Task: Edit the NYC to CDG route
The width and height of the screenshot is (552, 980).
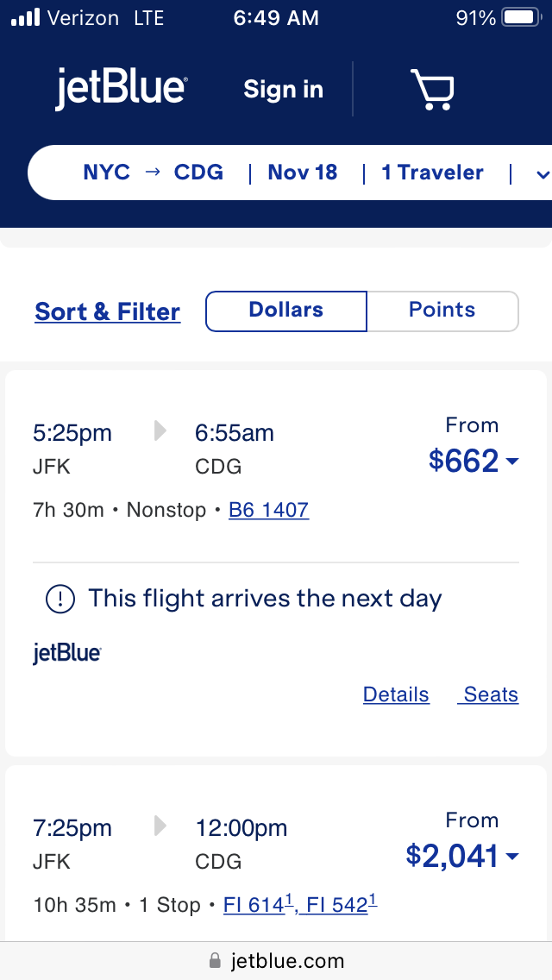Action: (x=153, y=173)
